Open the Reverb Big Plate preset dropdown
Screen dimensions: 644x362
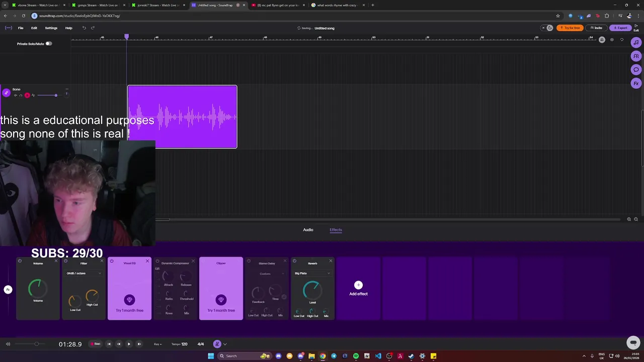(312, 274)
